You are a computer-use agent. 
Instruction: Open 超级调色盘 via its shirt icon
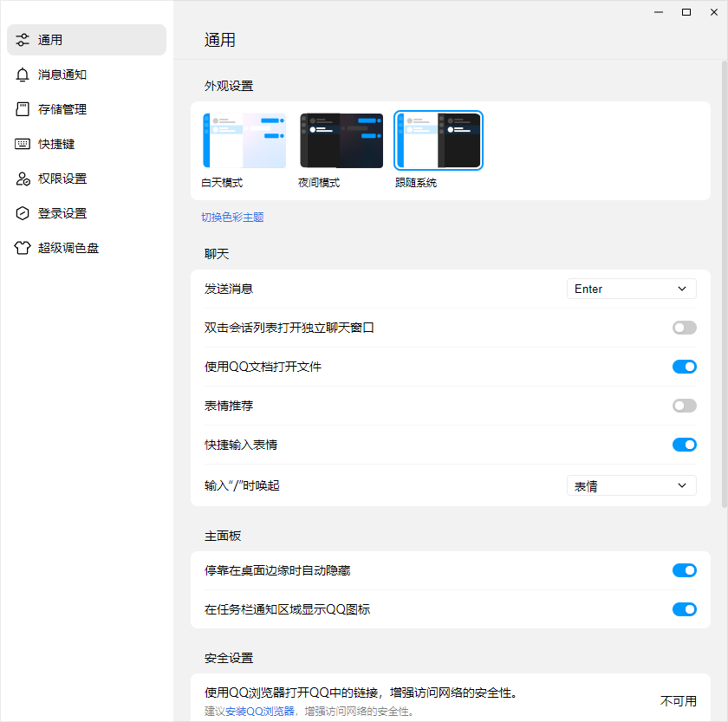click(23, 248)
